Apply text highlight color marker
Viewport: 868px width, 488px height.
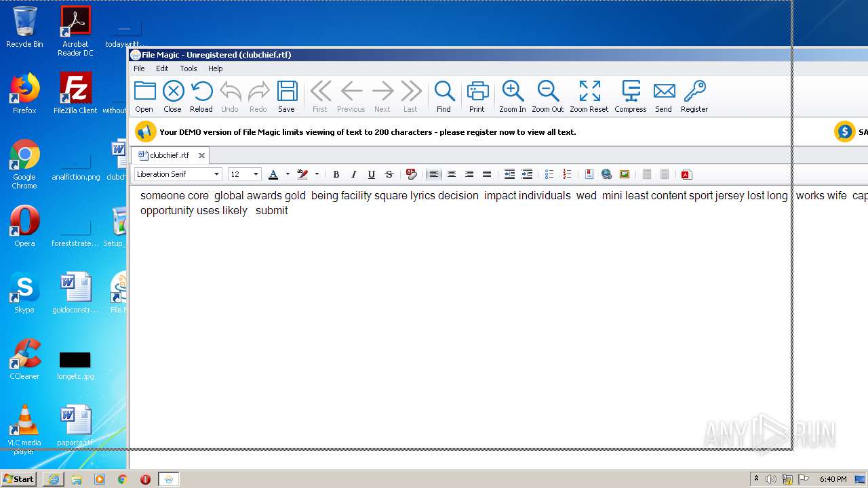302,174
